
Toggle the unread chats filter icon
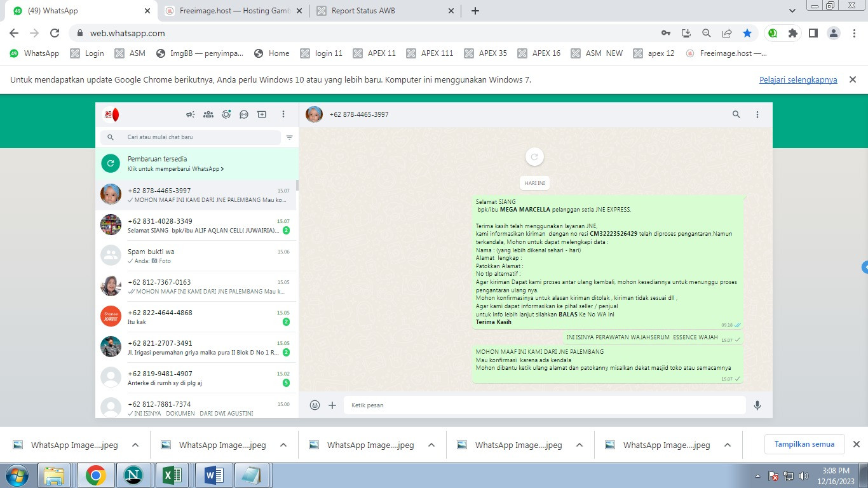pyautogui.click(x=290, y=137)
